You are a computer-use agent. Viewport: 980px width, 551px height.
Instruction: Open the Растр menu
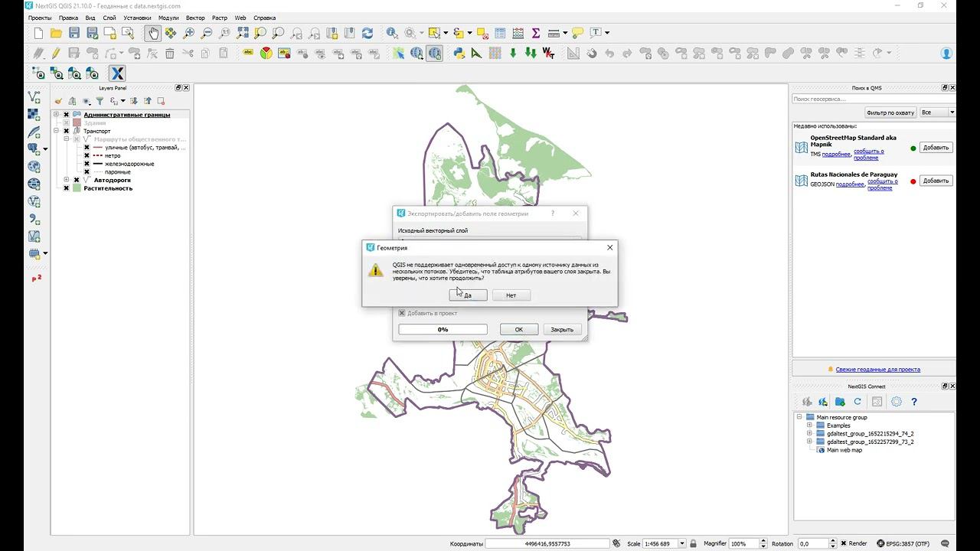pyautogui.click(x=220, y=17)
